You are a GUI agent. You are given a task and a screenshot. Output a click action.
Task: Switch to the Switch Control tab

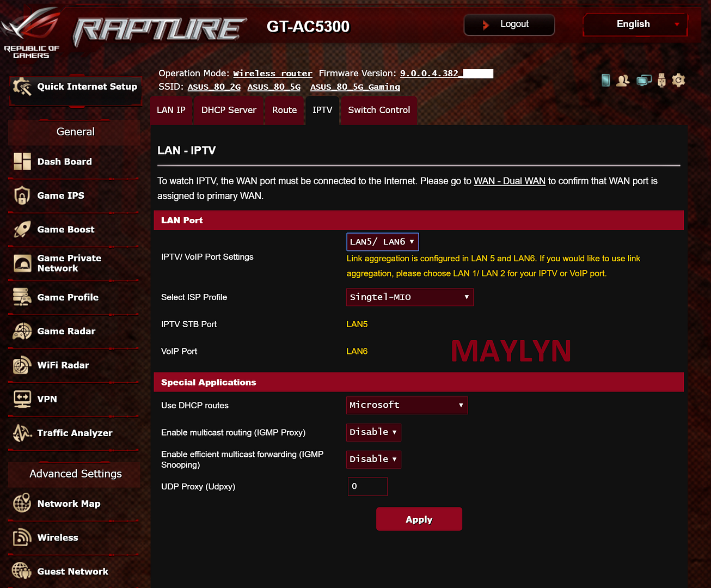(x=379, y=110)
